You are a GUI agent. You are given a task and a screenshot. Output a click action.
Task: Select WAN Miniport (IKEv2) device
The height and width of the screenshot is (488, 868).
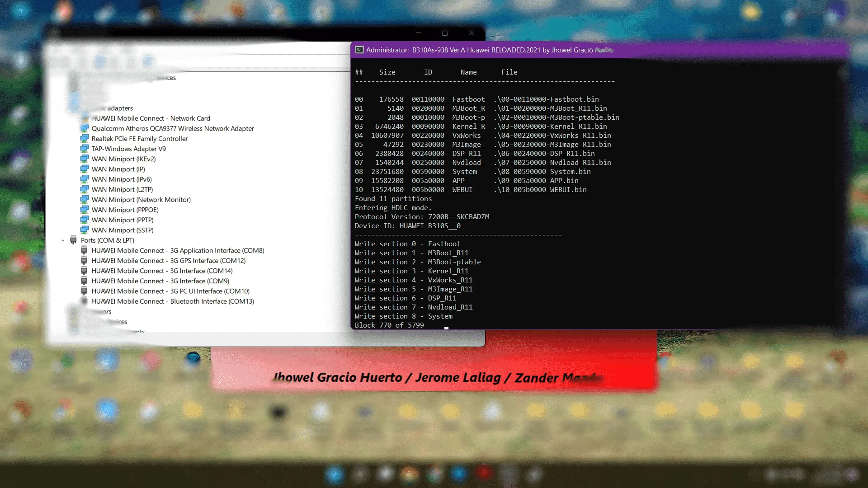coord(123,159)
